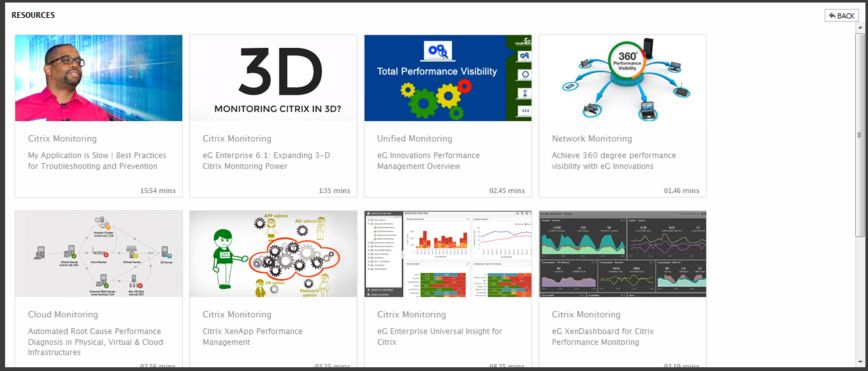Open 'eG Enterprise 6.1: Expanding 3-D' title
The height and width of the screenshot is (371, 868).
266,161
